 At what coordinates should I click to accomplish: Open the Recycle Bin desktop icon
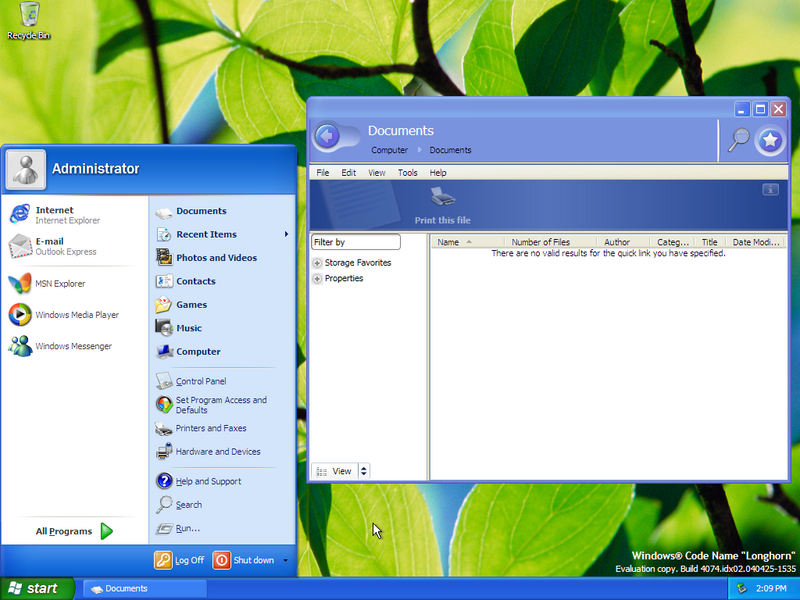[x=29, y=20]
